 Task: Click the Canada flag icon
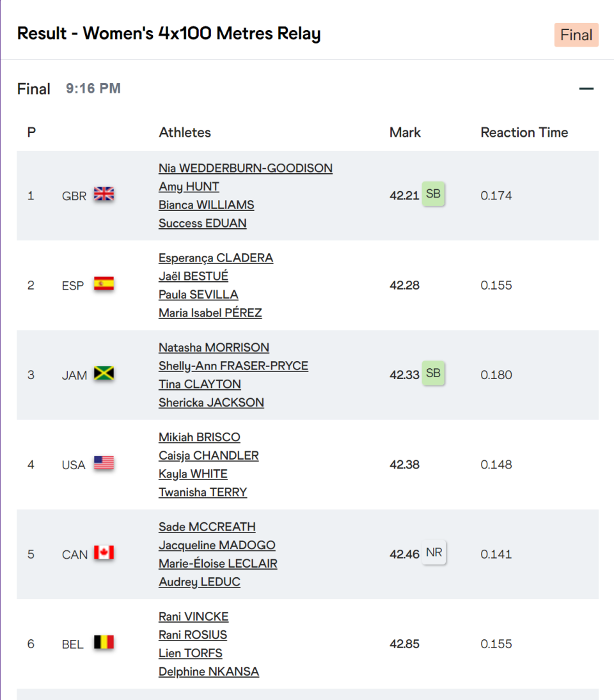pyautogui.click(x=104, y=553)
